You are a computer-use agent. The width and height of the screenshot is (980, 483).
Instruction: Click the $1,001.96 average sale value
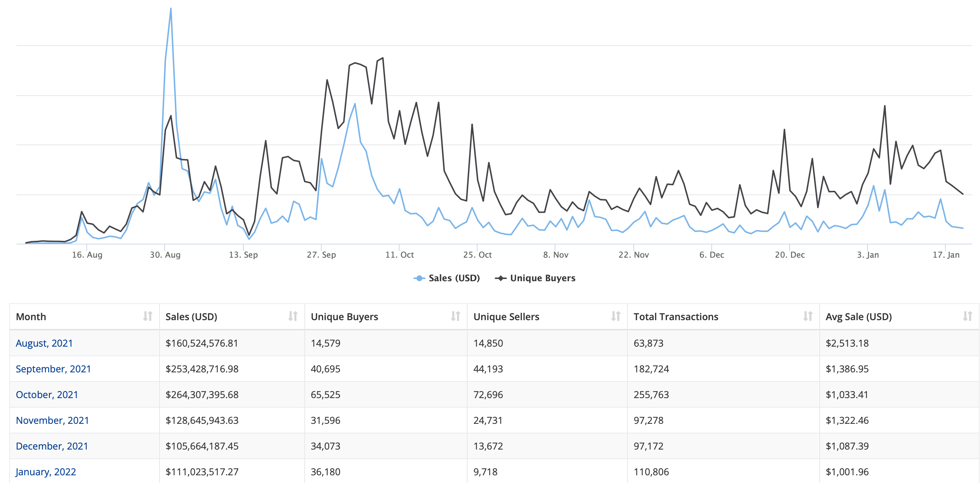pyautogui.click(x=847, y=472)
